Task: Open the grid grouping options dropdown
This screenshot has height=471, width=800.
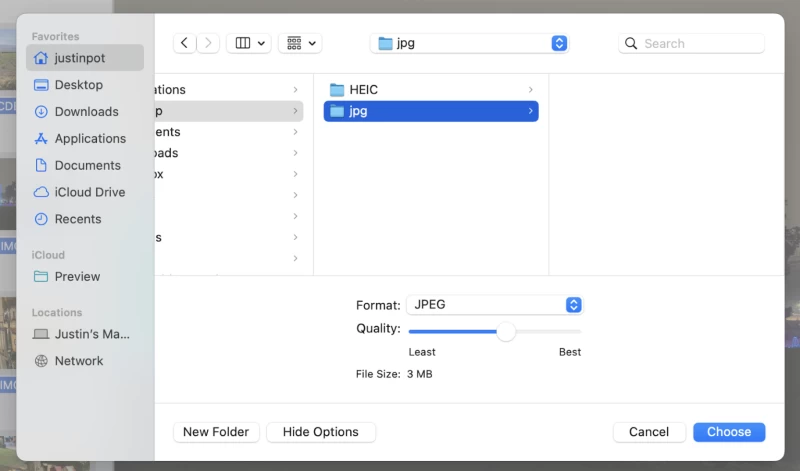Action: coord(300,43)
